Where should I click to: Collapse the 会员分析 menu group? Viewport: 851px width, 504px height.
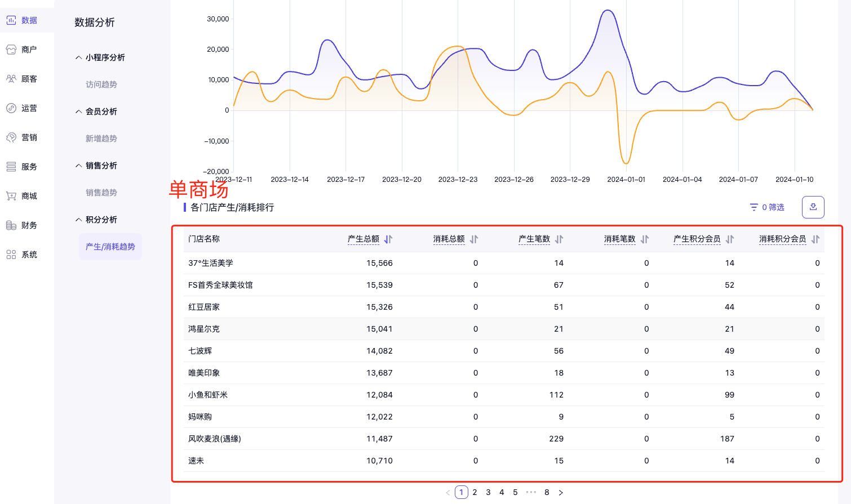pos(79,111)
